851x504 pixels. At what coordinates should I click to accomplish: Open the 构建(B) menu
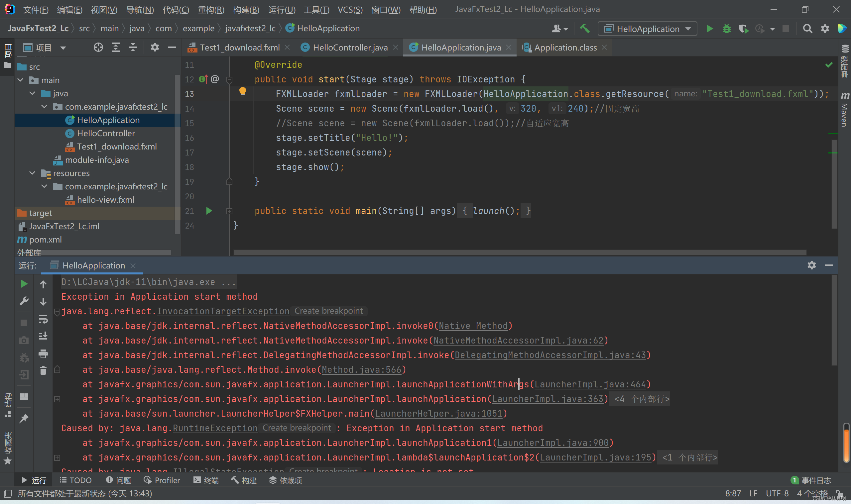[x=246, y=10]
